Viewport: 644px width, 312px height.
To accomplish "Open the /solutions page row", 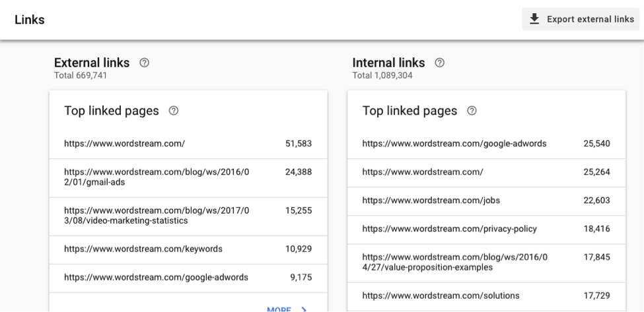I will click(x=485, y=296).
